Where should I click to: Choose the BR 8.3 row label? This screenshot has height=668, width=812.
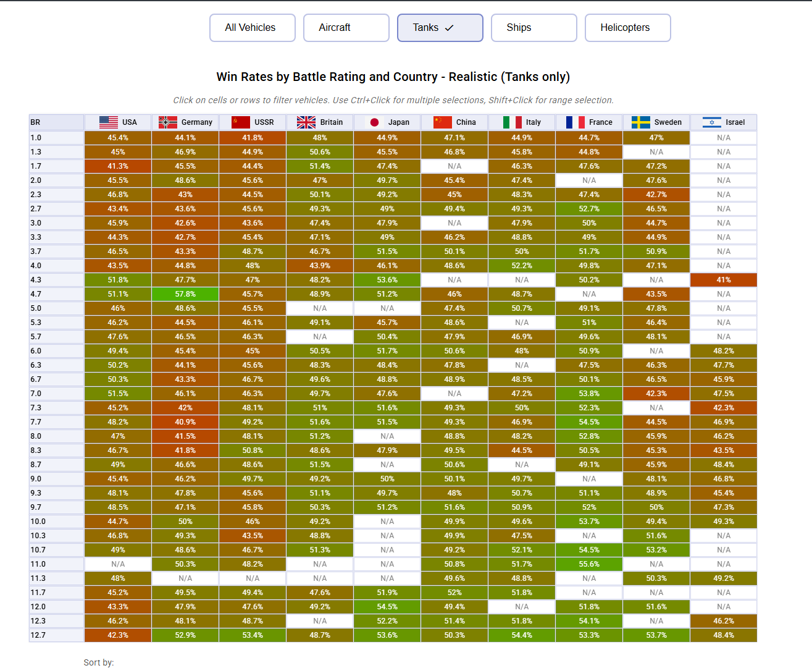tap(57, 450)
